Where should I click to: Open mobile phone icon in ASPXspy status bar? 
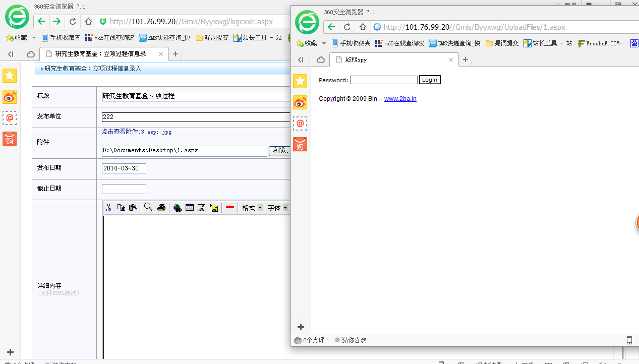coord(629,340)
